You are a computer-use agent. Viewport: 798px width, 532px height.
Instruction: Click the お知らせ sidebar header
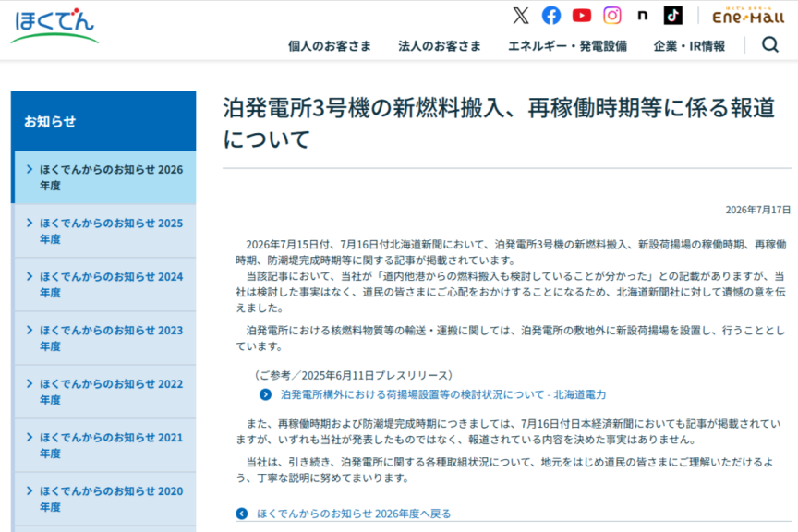(103, 121)
